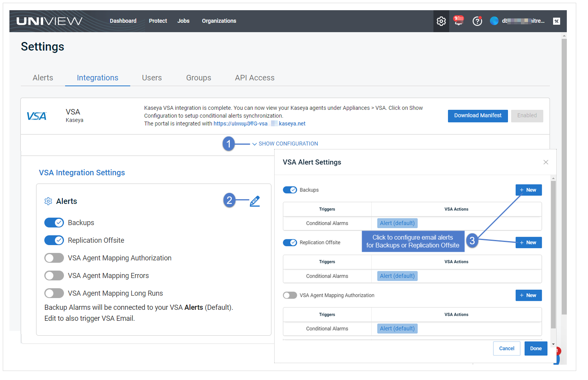Click the gear icon beside Alerts heading
Screen dimensions: 588x380
pos(48,201)
